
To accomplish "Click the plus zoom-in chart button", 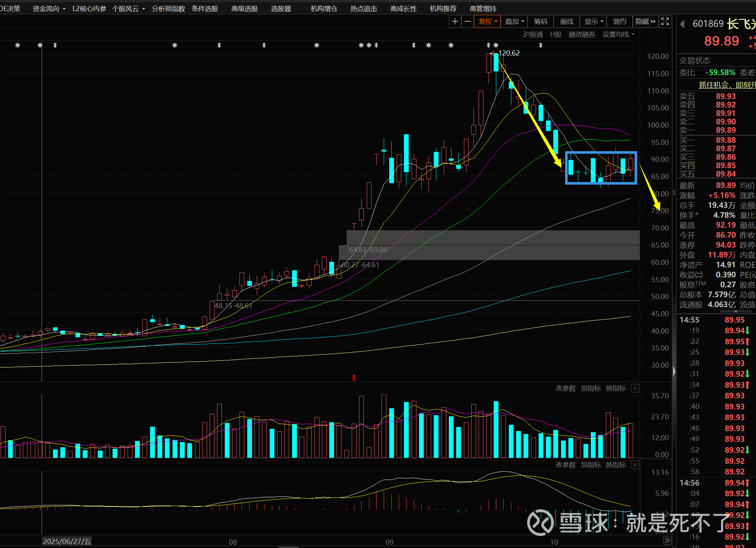I will [x=455, y=22].
